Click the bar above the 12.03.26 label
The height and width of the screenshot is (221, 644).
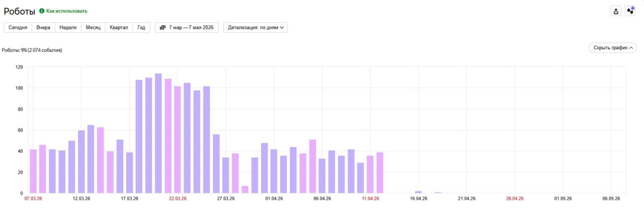[82, 162]
